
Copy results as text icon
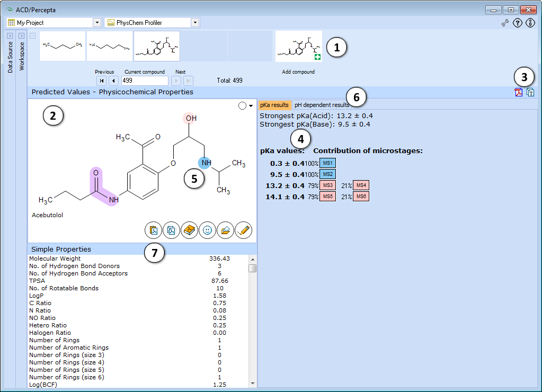[530, 92]
